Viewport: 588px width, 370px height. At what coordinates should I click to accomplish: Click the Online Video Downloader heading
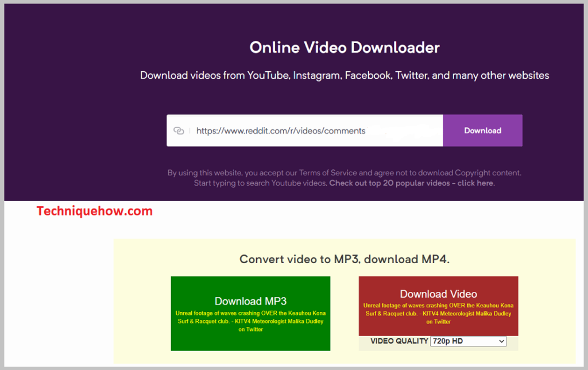[345, 48]
